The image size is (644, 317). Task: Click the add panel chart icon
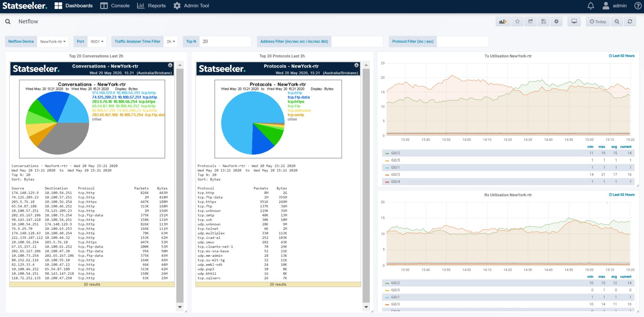tap(503, 21)
